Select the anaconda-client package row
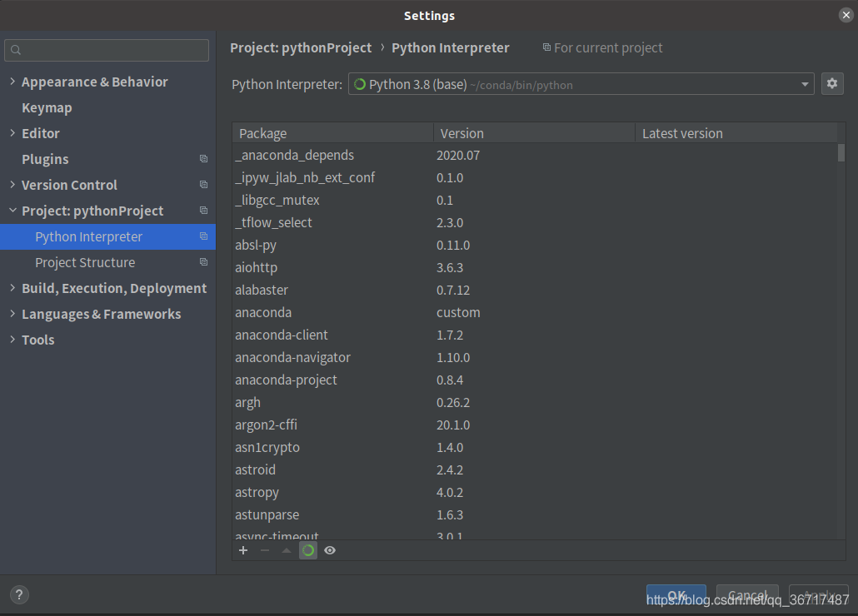Screen dimensions: 858x616 point(535,335)
